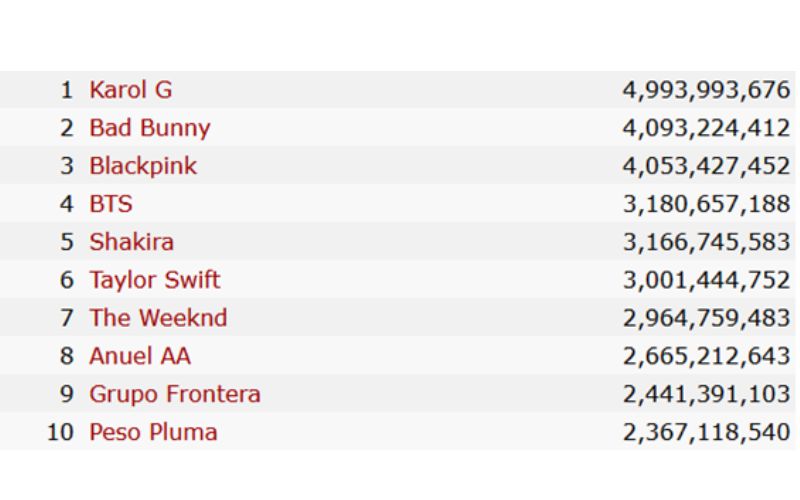Viewport: 800px width, 500px height.
Task: Click Grupo Frontera's 2,441,391,103 number
Action: click(x=706, y=394)
